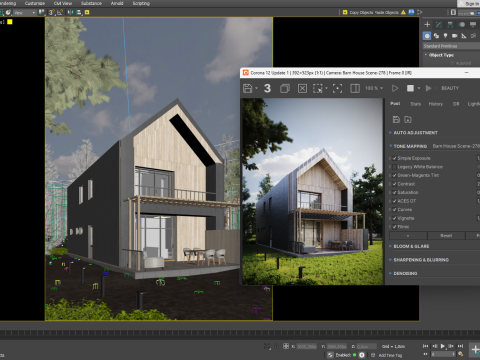Click the Save post settings disk icon in Post tab
The height and width of the screenshot is (360, 480).
(x=396, y=119)
